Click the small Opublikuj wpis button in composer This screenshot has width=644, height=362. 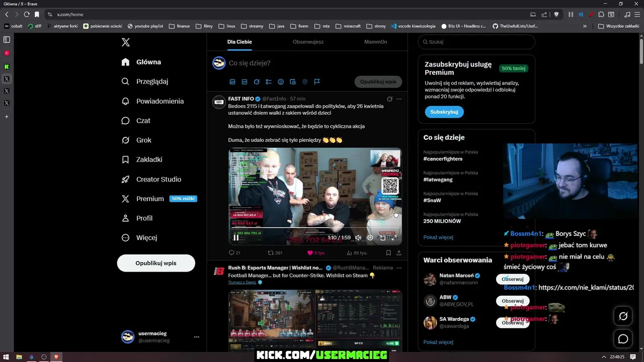(378, 81)
